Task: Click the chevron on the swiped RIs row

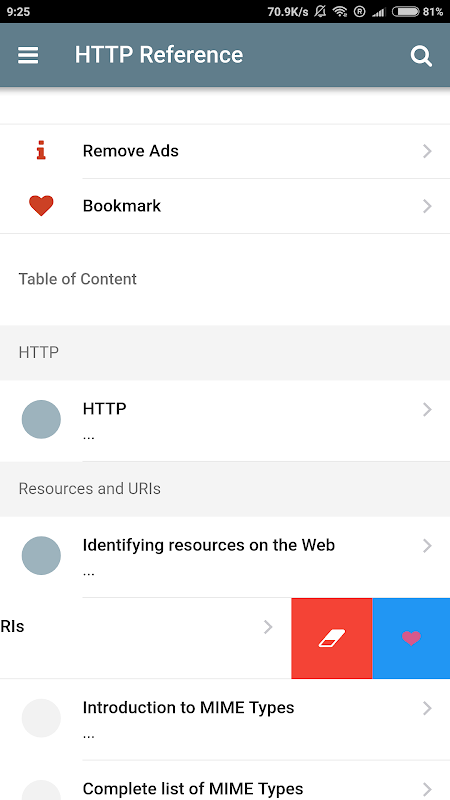Action: (x=268, y=627)
